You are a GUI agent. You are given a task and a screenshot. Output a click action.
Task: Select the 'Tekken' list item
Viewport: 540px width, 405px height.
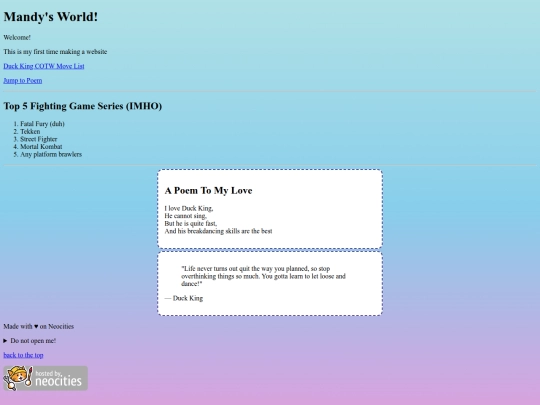click(x=30, y=131)
